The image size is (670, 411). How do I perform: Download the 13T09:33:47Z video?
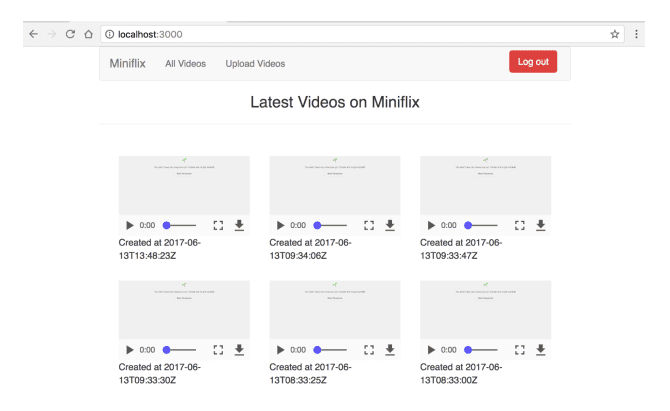coord(541,225)
